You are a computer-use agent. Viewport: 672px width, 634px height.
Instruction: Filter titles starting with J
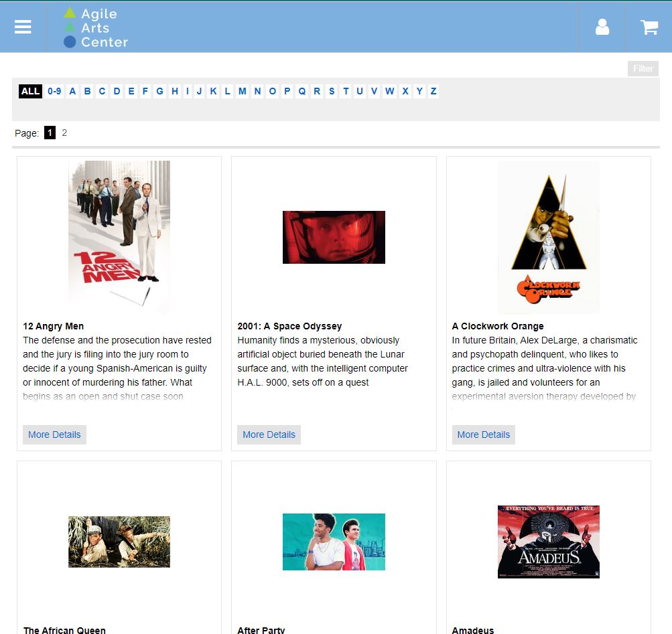tap(199, 91)
